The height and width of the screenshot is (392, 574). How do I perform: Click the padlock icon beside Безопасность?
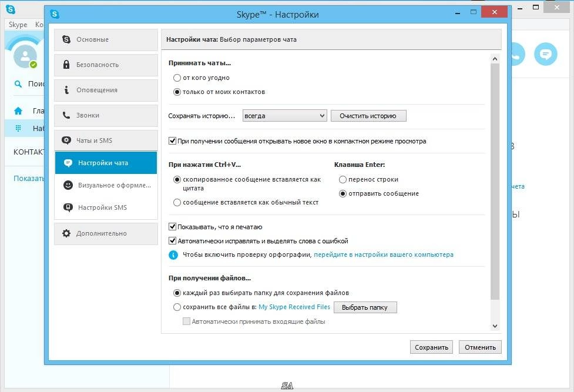pos(66,65)
